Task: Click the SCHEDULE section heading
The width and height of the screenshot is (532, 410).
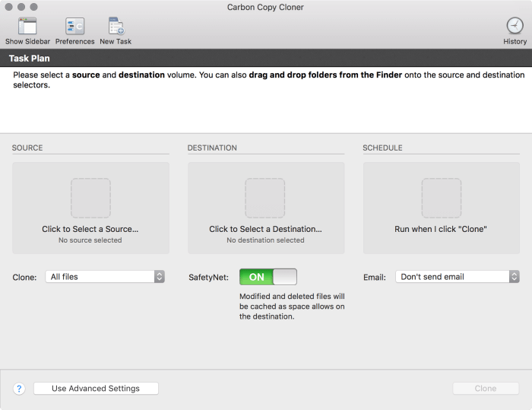Action: click(x=382, y=148)
